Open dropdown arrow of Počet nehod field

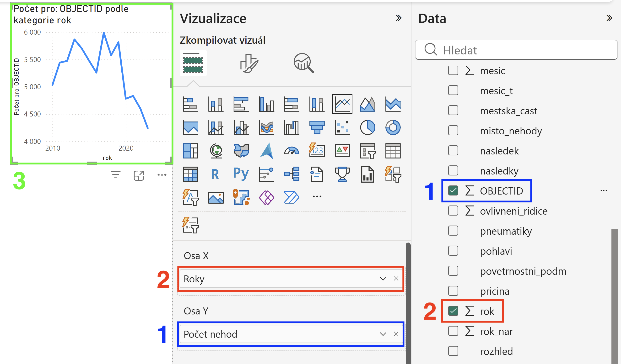383,334
